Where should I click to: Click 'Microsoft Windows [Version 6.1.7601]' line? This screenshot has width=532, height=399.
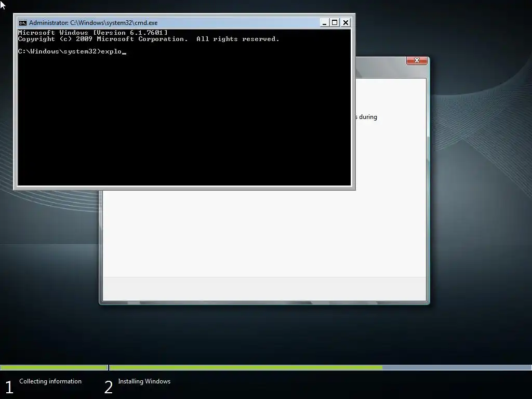[x=92, y=33]
